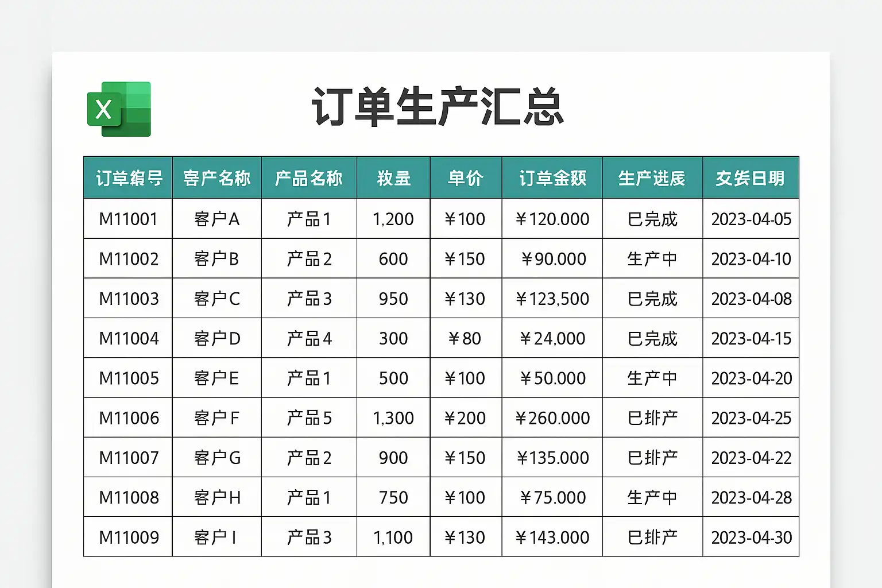Select the quantity cell 950
This screenshot has height=588, width=882.
pos(393,299)
